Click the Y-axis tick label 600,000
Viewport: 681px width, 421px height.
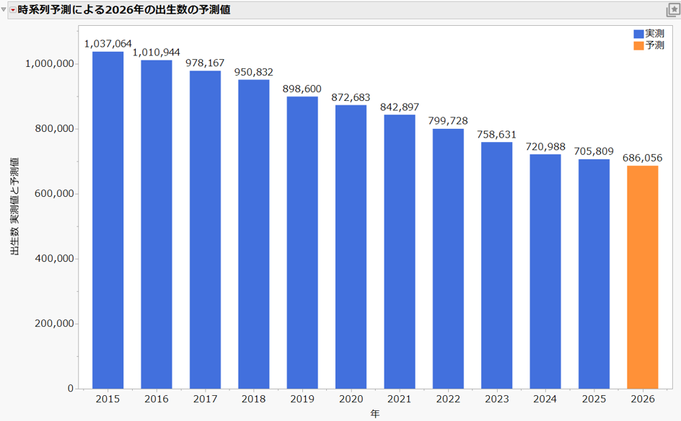coord(54,194)
